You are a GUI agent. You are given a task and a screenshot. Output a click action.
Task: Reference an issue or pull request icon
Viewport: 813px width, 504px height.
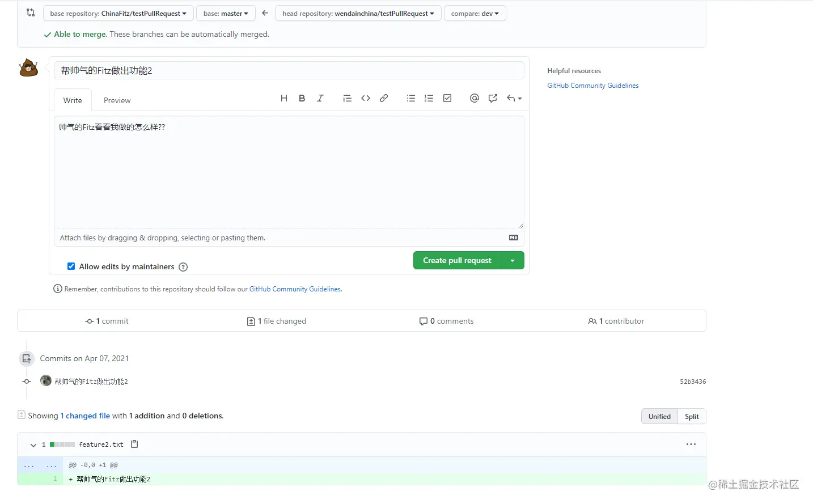point(493,98)
